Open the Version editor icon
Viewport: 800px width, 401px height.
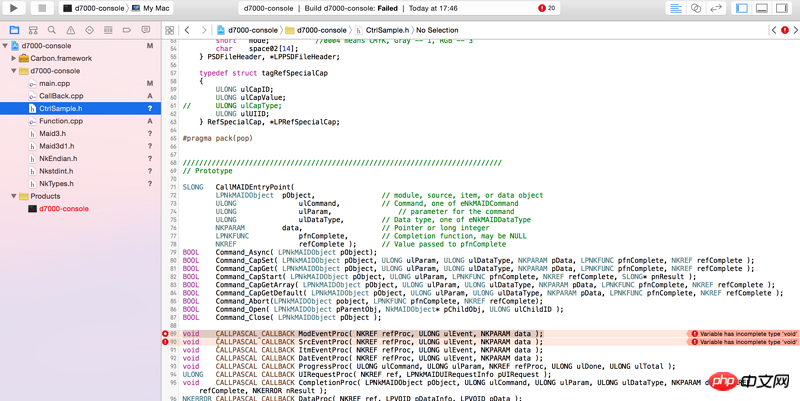tap(716, 8)
